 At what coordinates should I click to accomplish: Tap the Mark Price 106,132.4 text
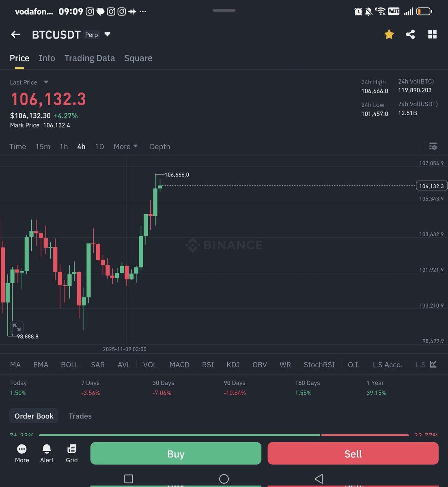point(40,125)
